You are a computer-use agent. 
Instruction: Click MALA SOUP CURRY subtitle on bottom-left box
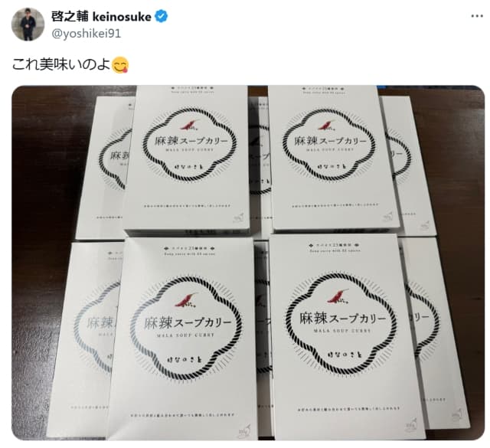[x=185, y=335]
